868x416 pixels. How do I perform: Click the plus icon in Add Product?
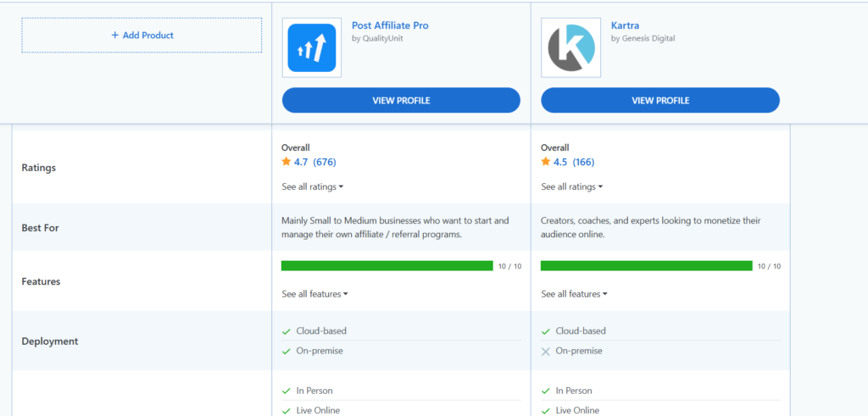(115, 36)
